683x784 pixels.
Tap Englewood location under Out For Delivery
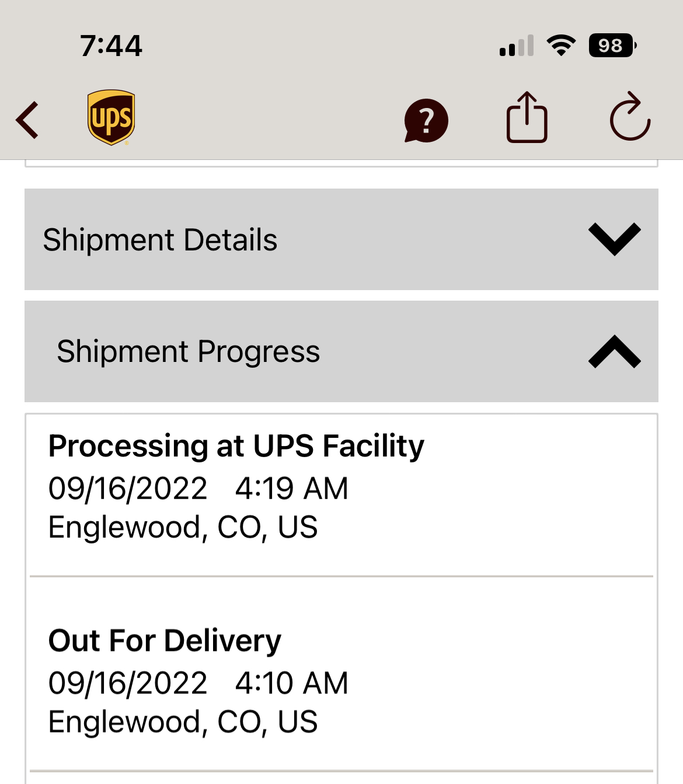point(183,722)
